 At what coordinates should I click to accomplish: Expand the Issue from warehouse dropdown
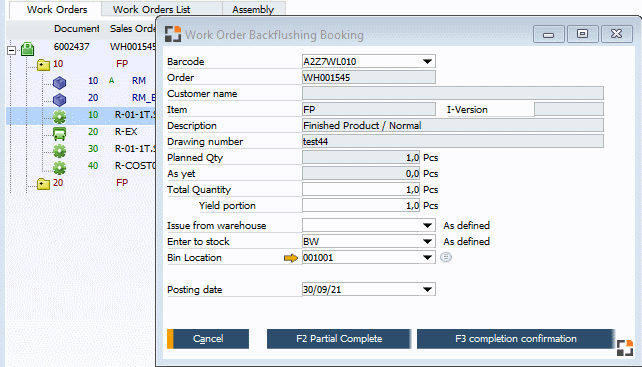coord(427,225)
